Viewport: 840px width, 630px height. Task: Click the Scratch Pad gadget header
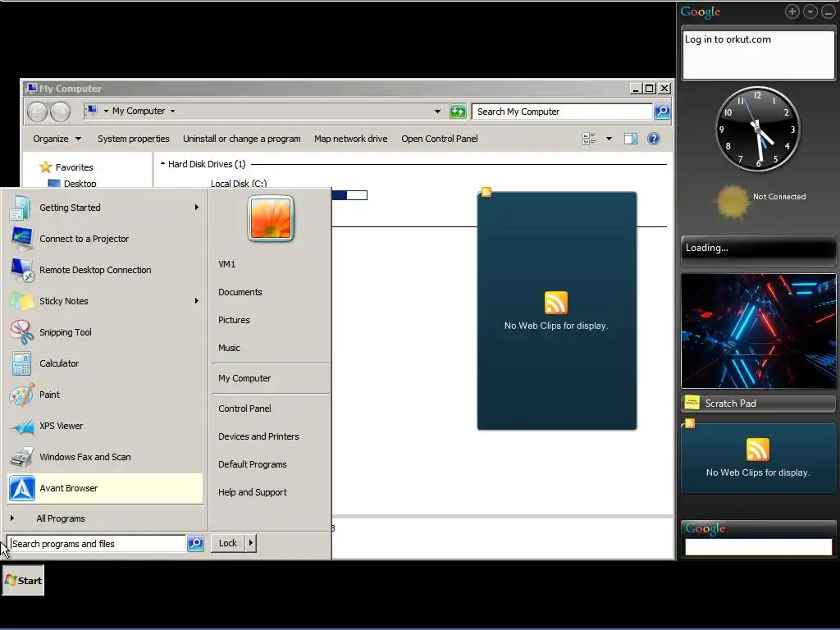(x=758, y=404)
